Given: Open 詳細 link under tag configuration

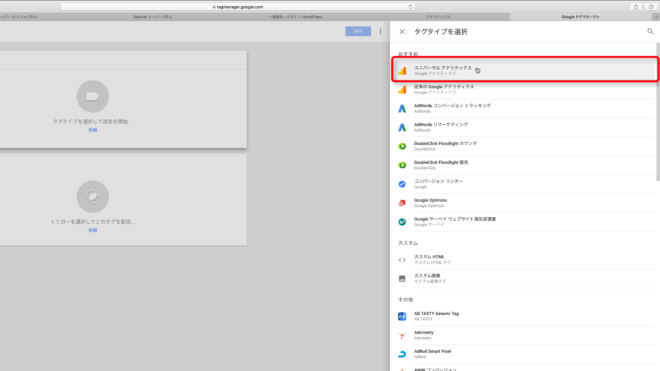Looking at the screenshot, I should click(93, 130).
